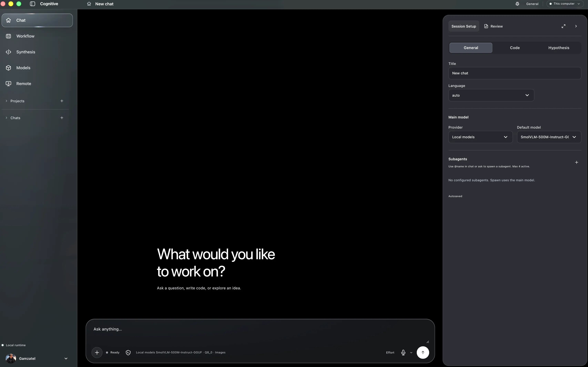Open the Language auto dropdown
This screenshot has height=367, width=588.
[491, 95]
